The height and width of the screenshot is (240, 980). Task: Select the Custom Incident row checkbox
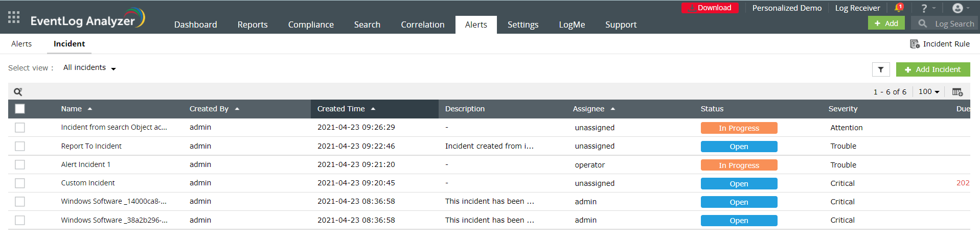point(20,183)
